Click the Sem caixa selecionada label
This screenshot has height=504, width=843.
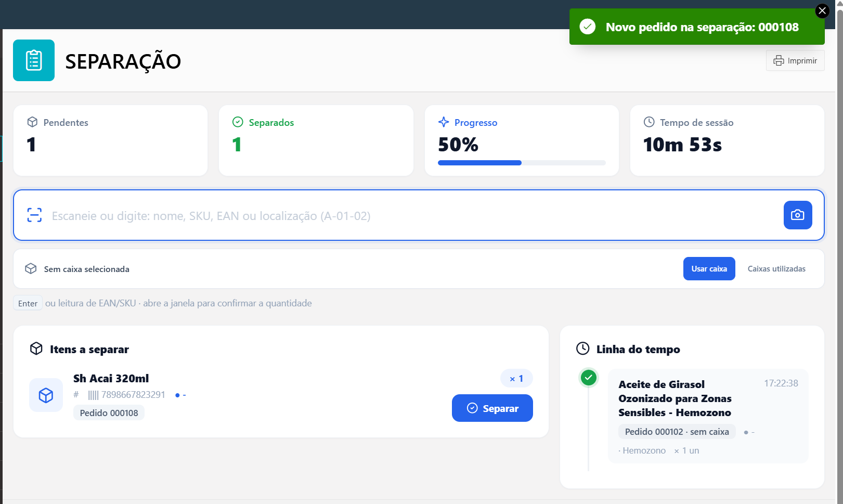click(x=87, y=269)
